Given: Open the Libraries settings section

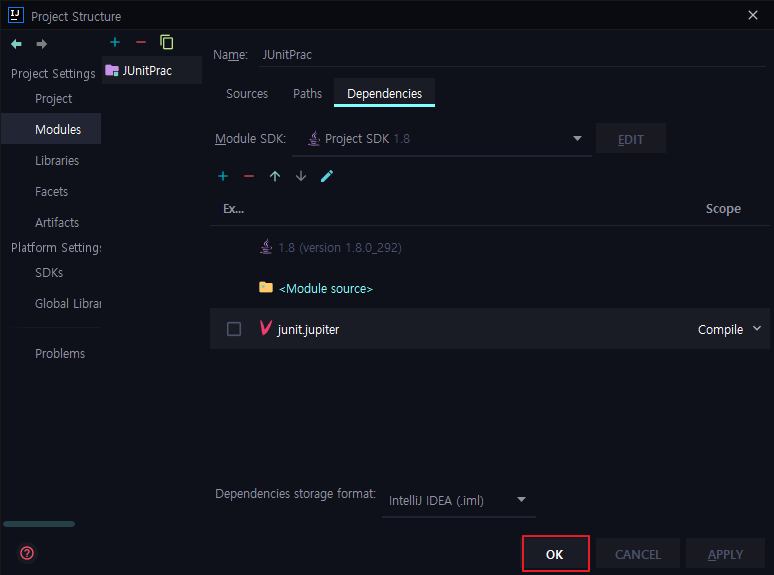Looking at the screenshot, I should pyautogui.click(x=57, y=160).
